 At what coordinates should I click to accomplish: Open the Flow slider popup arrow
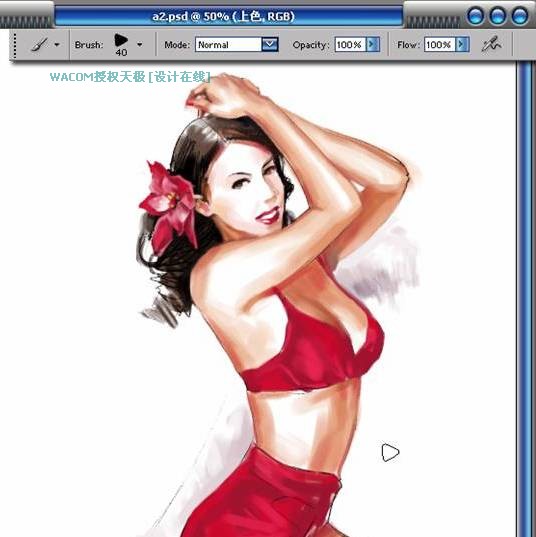[x=462, y=45]
